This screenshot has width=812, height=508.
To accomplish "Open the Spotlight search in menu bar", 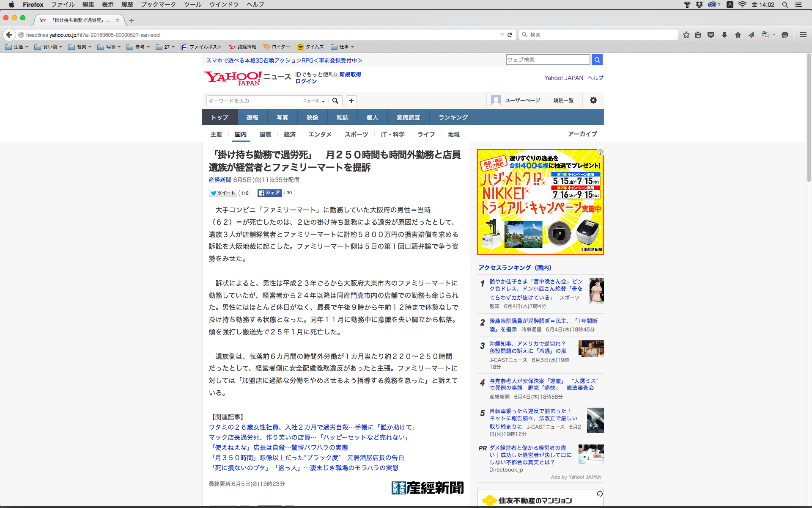I will point(785,5).
